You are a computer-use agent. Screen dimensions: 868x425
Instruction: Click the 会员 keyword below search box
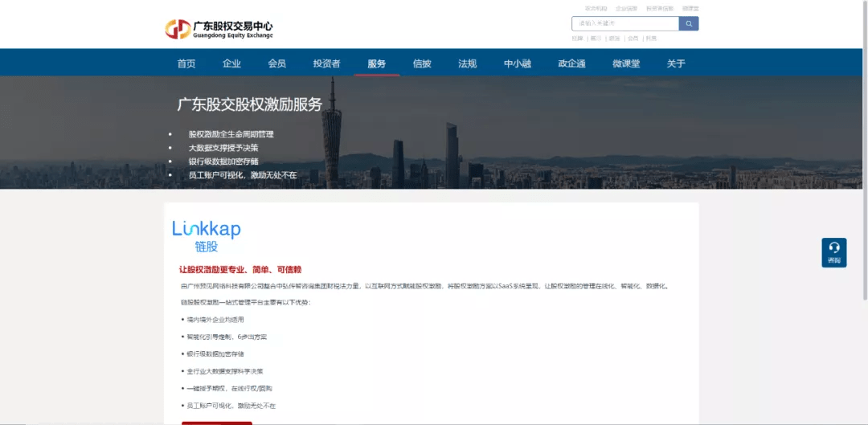click(x=633, y=39)
